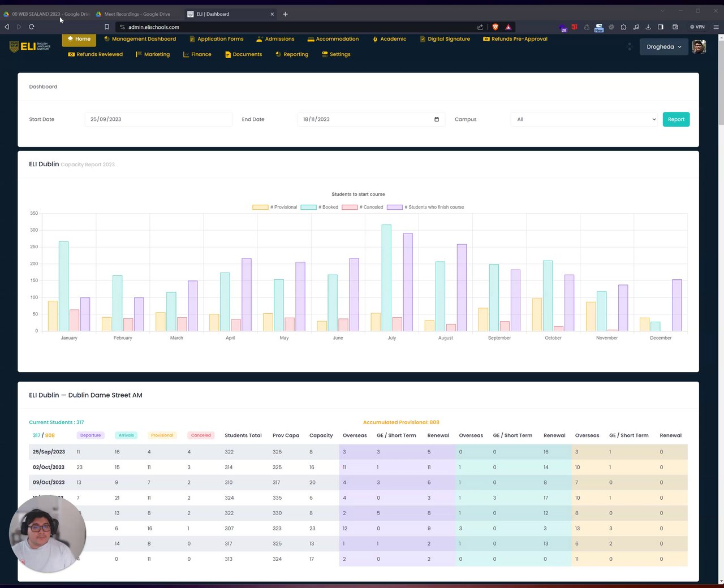724x588 pixels.
Task: Open the browser hamburger menu
Action: pos(716,27)
